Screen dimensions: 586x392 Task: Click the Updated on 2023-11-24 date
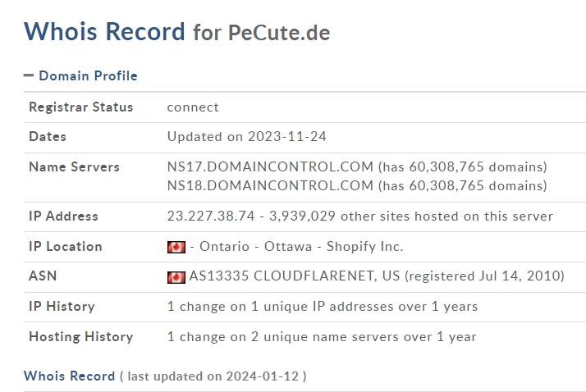click(247, 137)
